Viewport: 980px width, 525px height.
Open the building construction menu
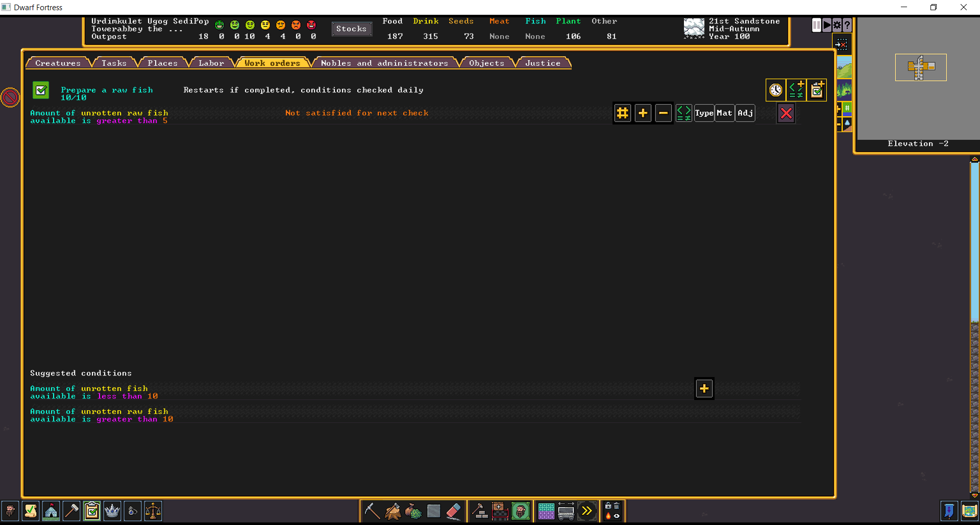click(x=480, y=511)
